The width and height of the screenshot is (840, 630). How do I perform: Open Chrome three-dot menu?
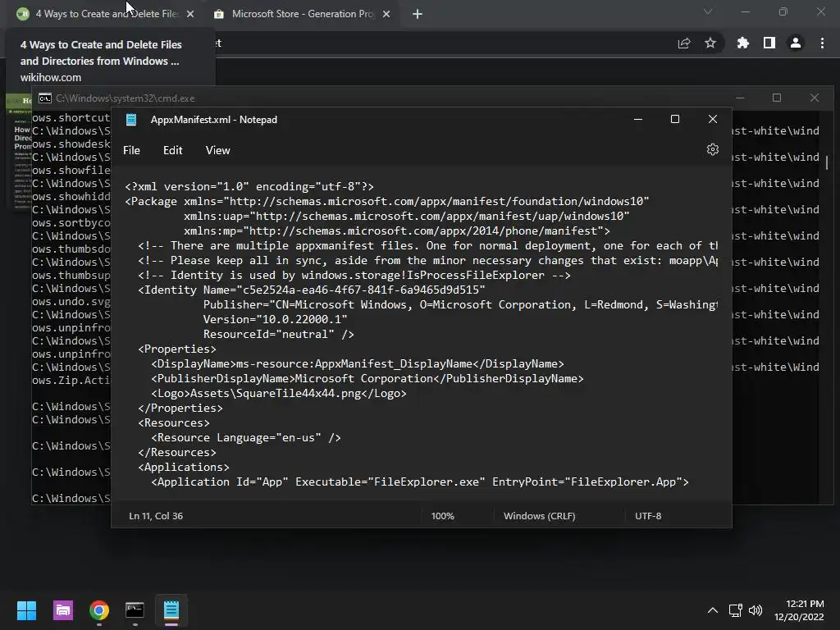[x=822, y=43]
